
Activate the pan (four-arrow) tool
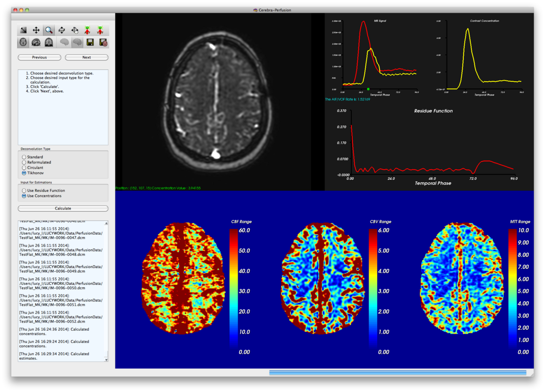click(36, 30)
